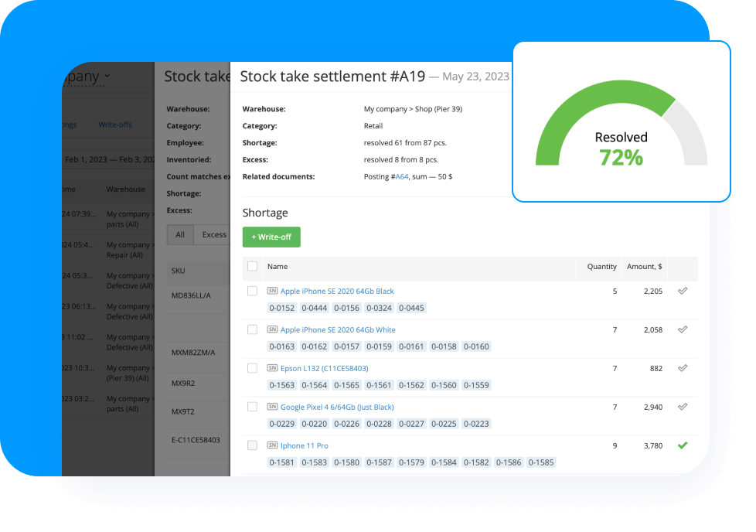
Task: Click the double-check icon for Google Pixel 4
Action: point(682,407)
